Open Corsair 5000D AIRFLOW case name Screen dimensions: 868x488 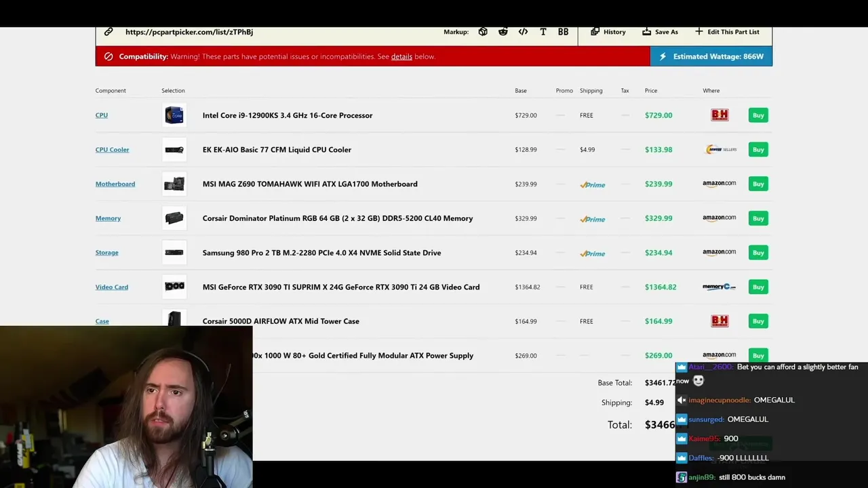click(281, 321)
